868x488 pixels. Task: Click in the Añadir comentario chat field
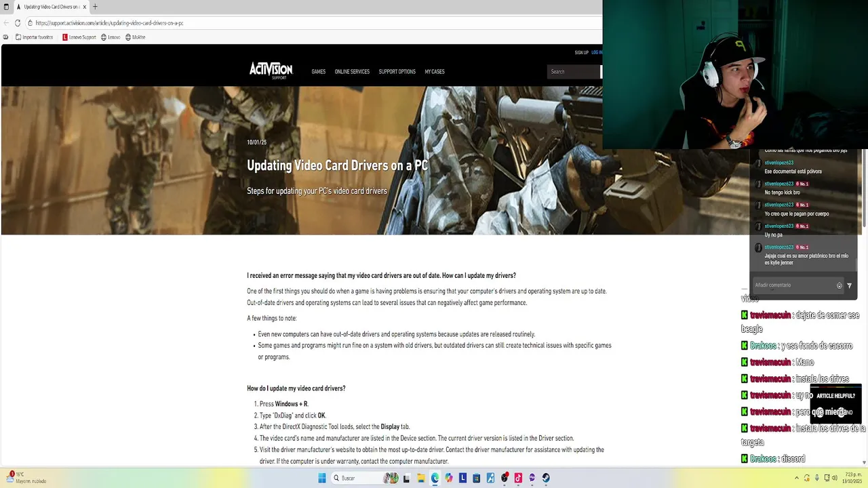[793, 285]
